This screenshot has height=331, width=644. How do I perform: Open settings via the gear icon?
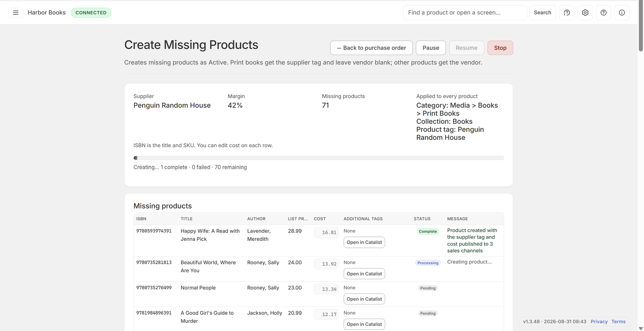click(585, 12)
